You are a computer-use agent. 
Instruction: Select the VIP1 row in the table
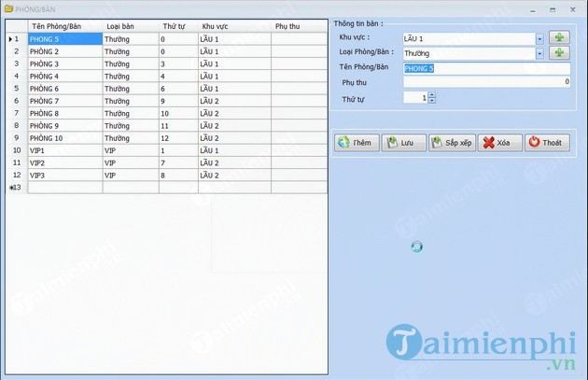[64, 150]
